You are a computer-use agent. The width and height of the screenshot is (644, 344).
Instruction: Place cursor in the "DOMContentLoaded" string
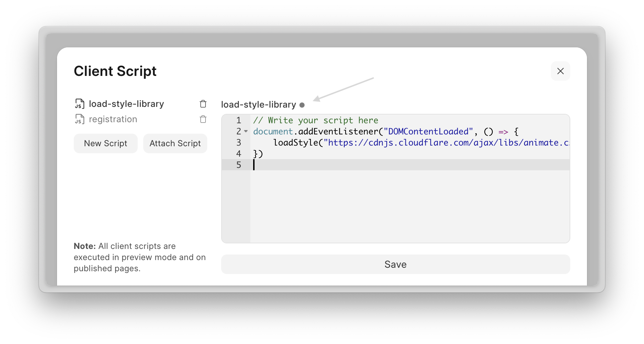[x=428, y=131]
